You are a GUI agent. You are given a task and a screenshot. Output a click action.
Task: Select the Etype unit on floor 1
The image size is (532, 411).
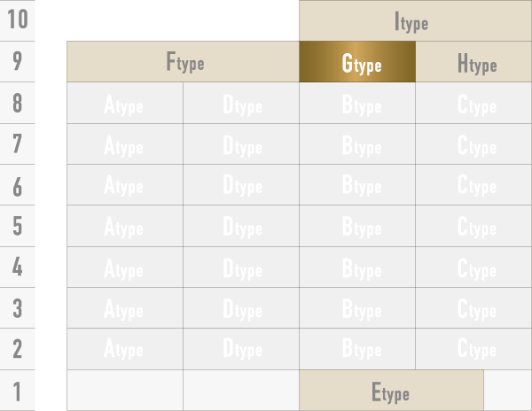tap(391, 391)
